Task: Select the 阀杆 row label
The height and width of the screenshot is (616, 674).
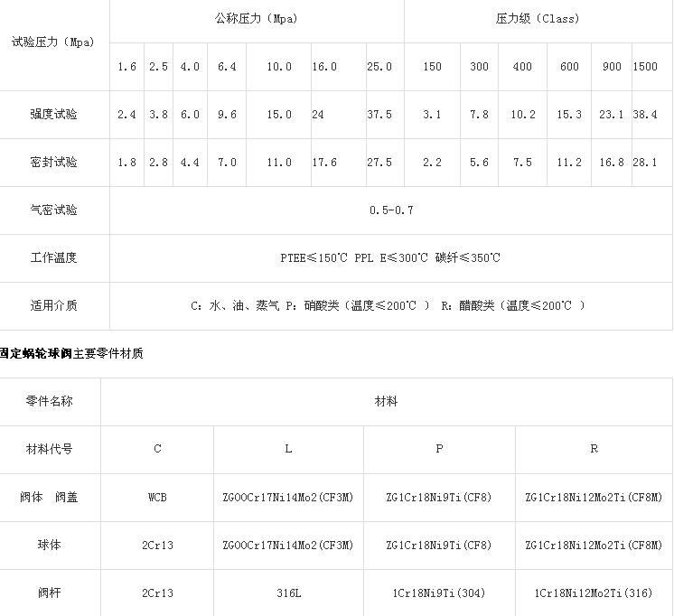Action: coord(50,593)
